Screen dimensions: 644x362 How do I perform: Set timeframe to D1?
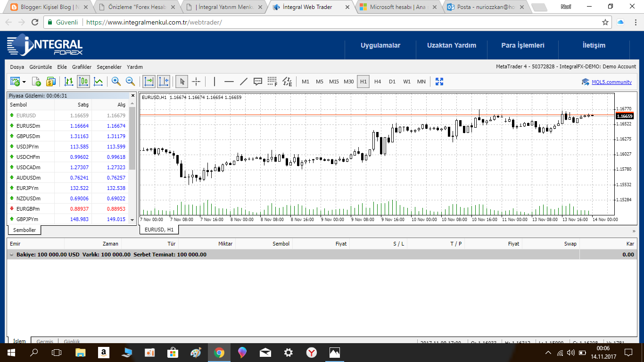(x=392, y=82)
